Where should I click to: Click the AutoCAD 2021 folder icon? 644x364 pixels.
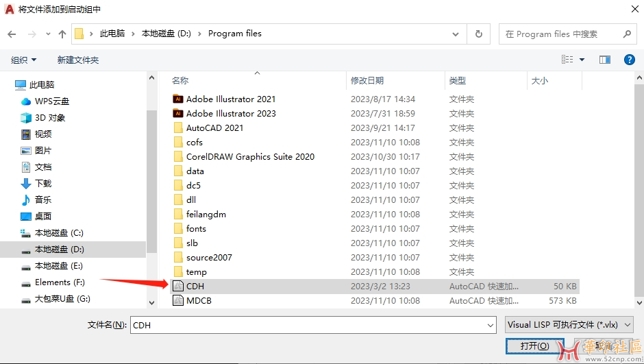(178, 128)
